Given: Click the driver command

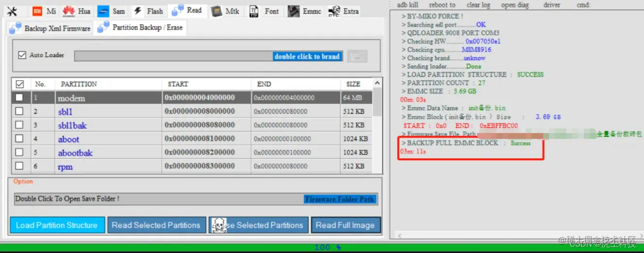Looking at the screenshot, I should (x=552, y=5).
